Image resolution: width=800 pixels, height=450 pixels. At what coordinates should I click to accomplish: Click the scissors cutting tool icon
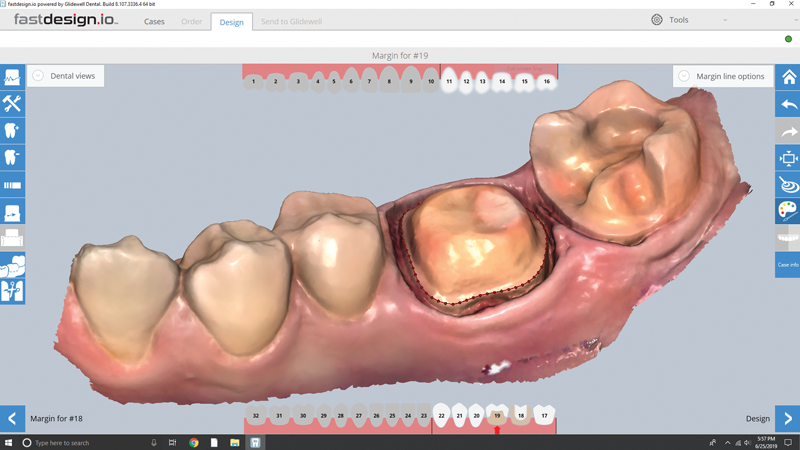click(x=12, y=291)
